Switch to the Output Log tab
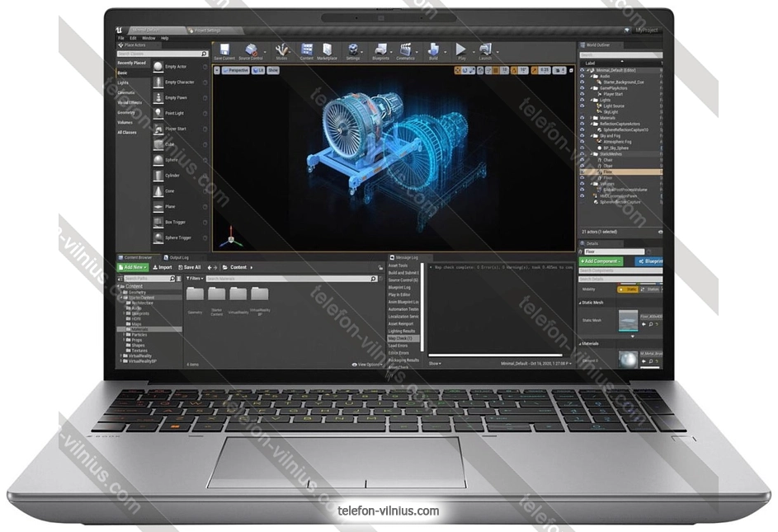This screenshot has width=778, height=532. pyautogui.click(x=180, y=257)
